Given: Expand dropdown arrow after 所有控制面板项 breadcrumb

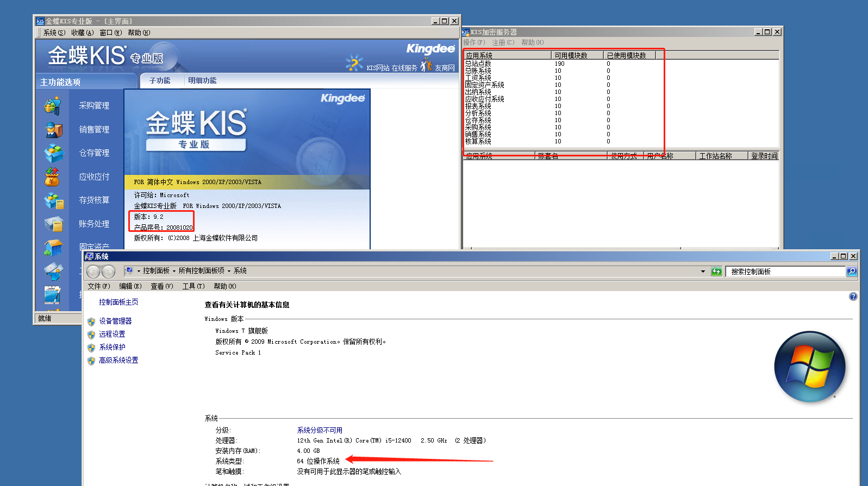Looking at the screenshot, I should point(229,271).
